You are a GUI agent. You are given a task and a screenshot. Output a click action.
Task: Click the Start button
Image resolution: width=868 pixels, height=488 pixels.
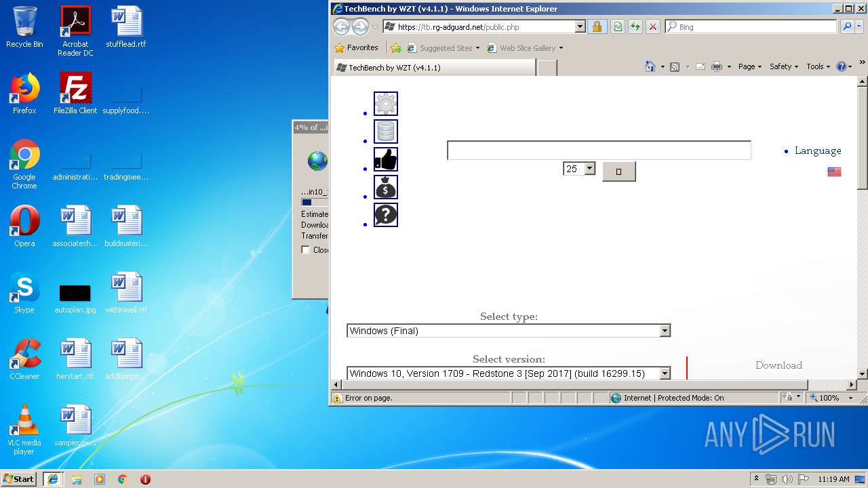(x=18, y=479)
